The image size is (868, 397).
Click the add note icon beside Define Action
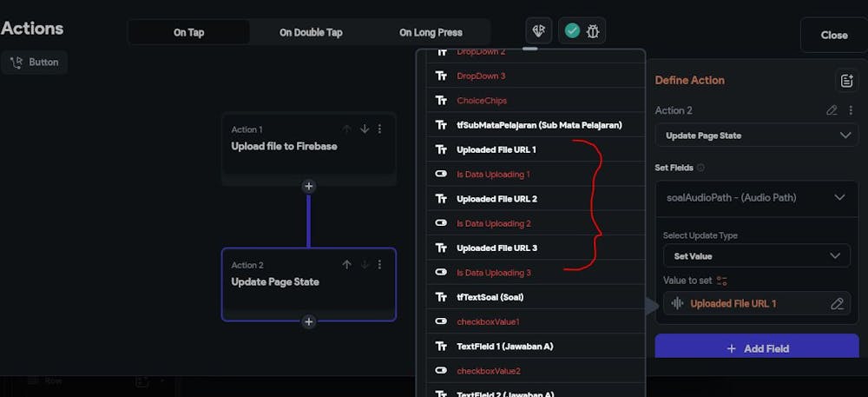click(x=846, y=80)
